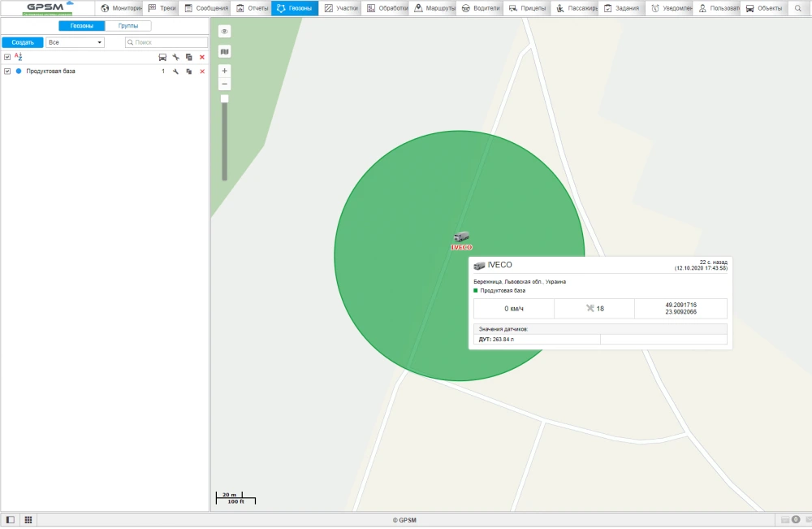Click the wrench icon for Продуктовая база
Viewport: 812px width, 529px height.
click(175, 72)
